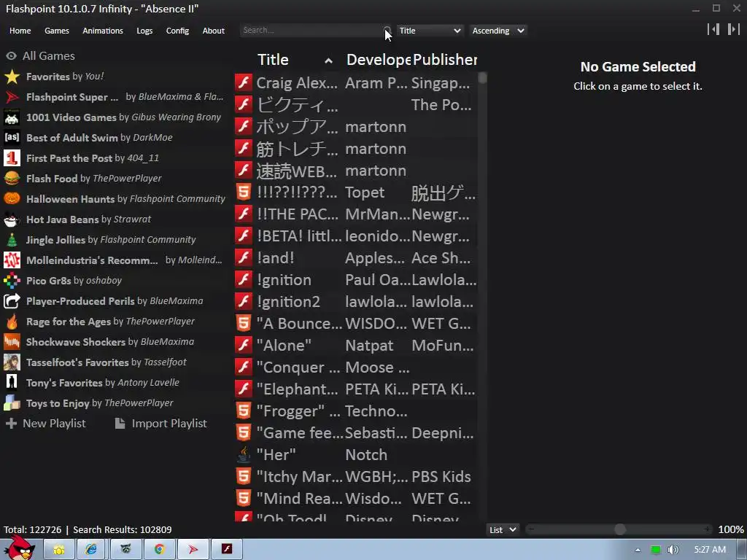Open the List layout dropdown

pos(502,529)
